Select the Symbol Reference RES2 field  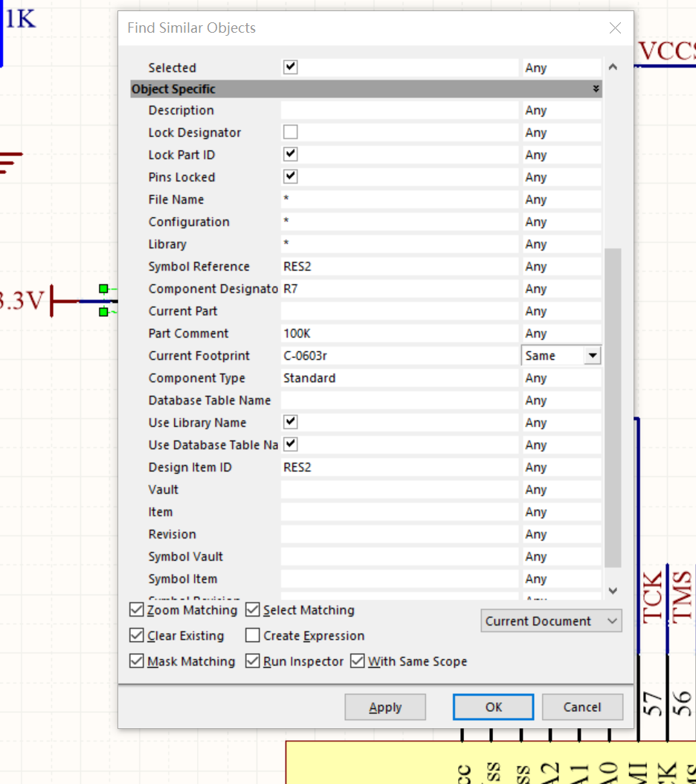tap(399, 266)
